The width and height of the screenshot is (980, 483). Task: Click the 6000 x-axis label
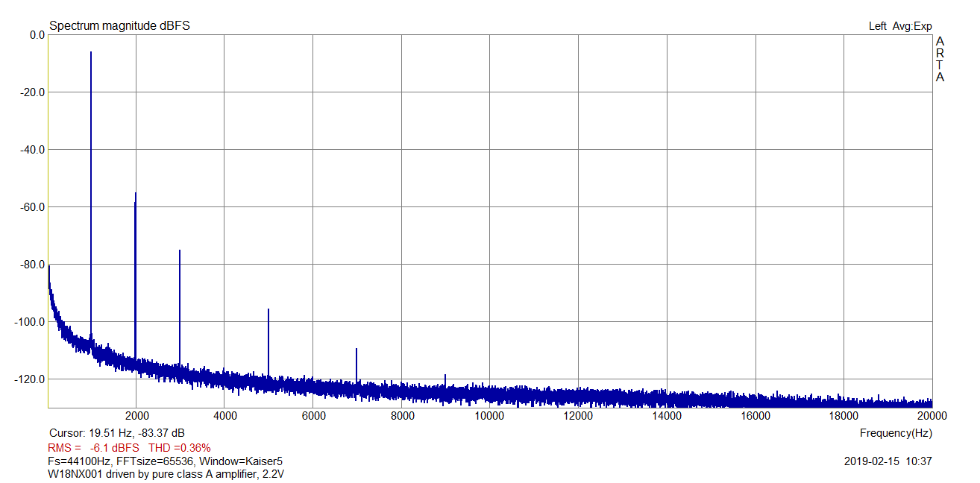pos(313,416)
